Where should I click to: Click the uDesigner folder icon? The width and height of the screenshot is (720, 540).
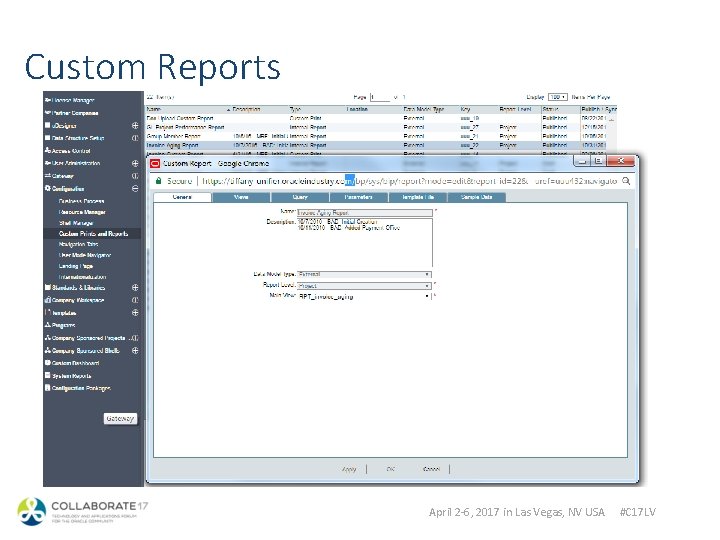click(x=47, y=125)
